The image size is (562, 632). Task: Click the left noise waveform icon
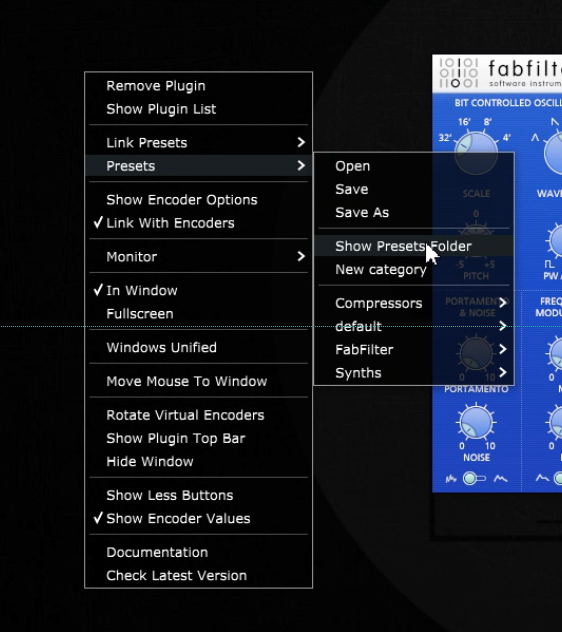(451, 479)
